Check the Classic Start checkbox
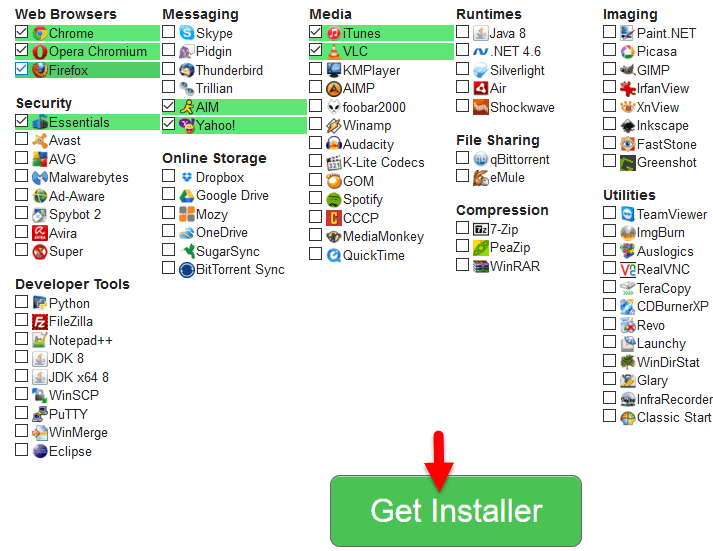Image resolution: width=713 pixels, height=551 pixels. coord(609,416)
